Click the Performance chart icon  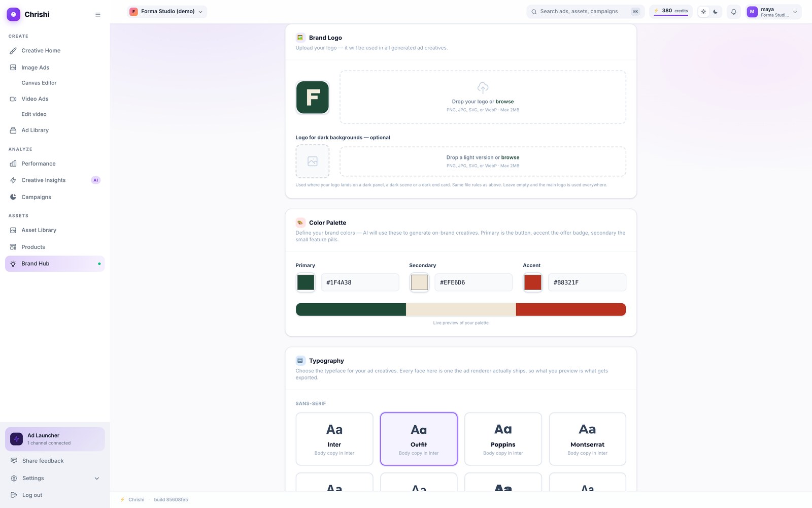13,164
